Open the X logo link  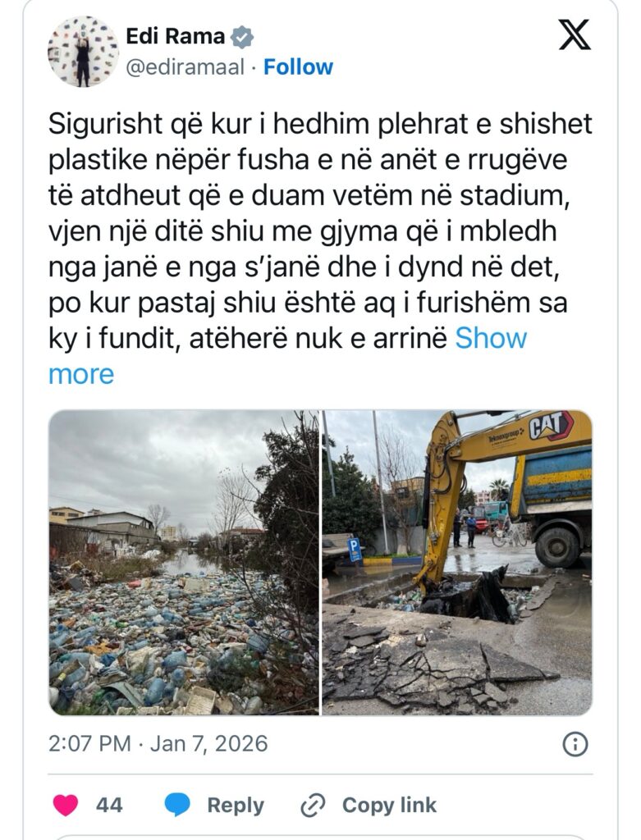[575, 34]
